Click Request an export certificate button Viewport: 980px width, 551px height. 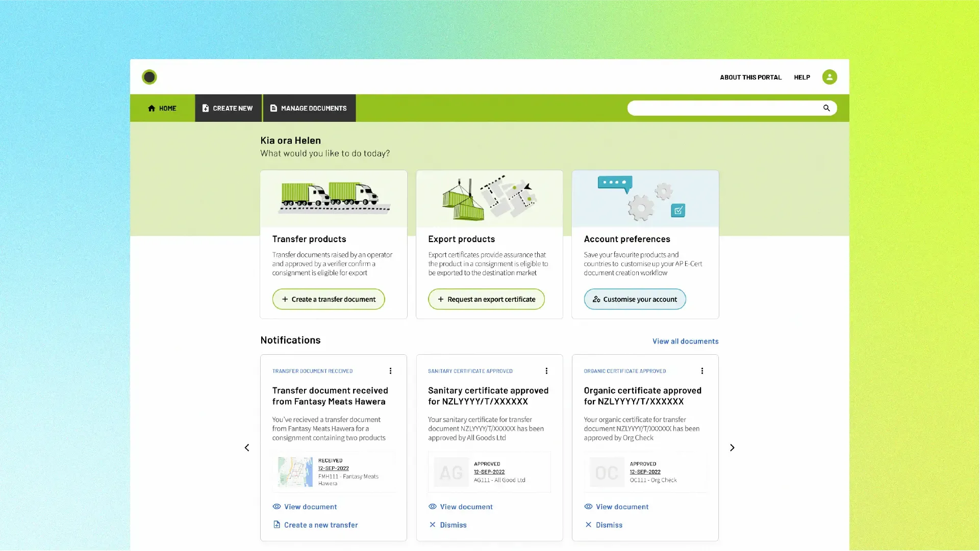coord(486,299)
